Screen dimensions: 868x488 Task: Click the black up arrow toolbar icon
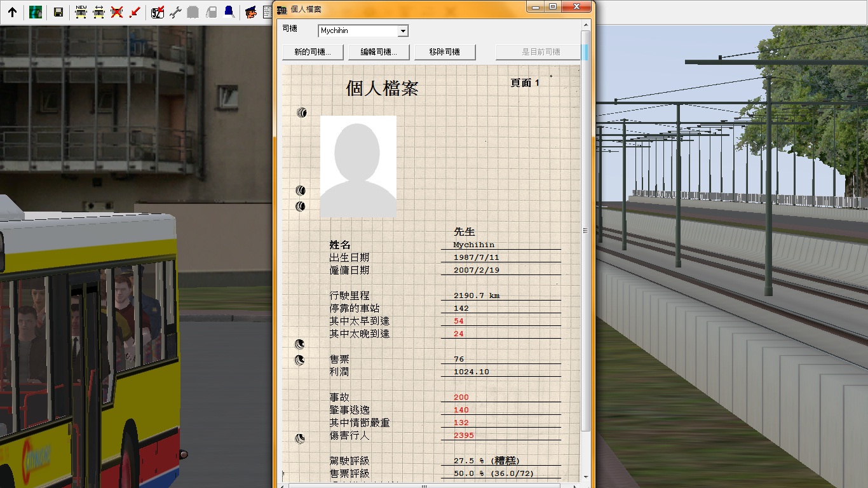click(12, 12)
